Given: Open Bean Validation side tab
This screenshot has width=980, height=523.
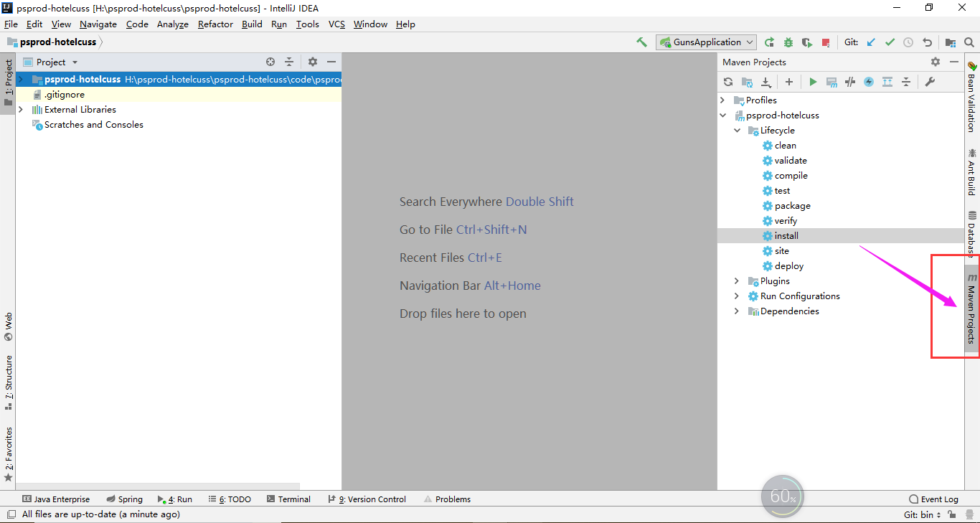Looking at the screenshot, I should click(x=972, y=96).
